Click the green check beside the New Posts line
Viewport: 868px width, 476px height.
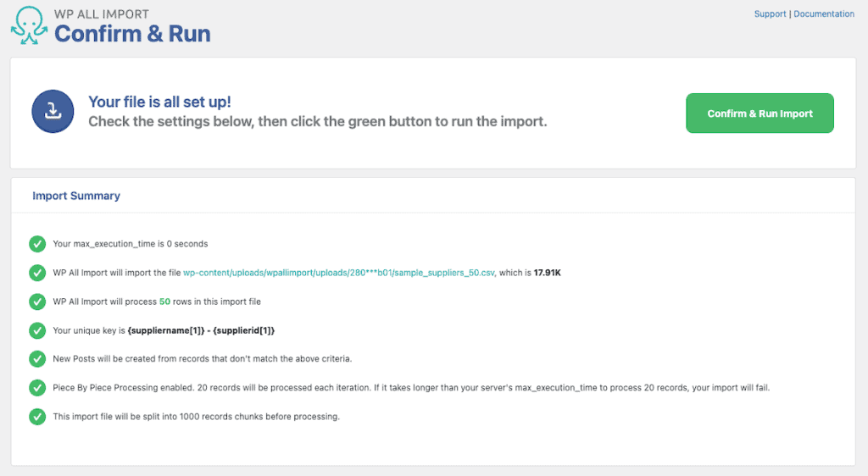click(37, 359)
